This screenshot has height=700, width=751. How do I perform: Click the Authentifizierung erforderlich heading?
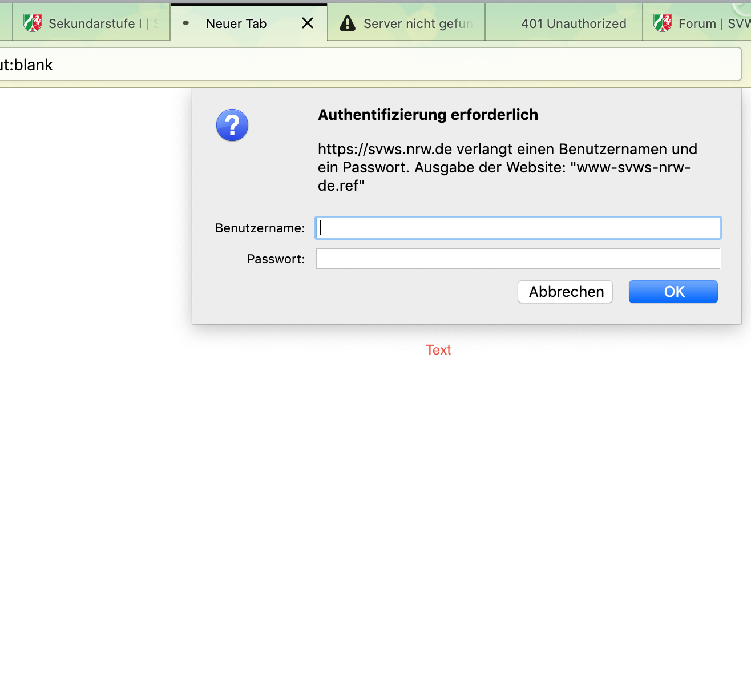pos(427,115)
